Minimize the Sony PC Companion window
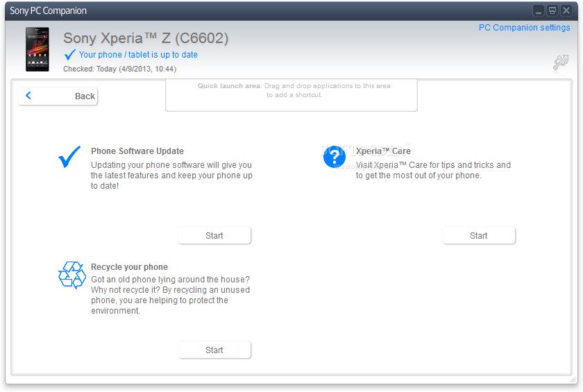 tap(539, 11)
